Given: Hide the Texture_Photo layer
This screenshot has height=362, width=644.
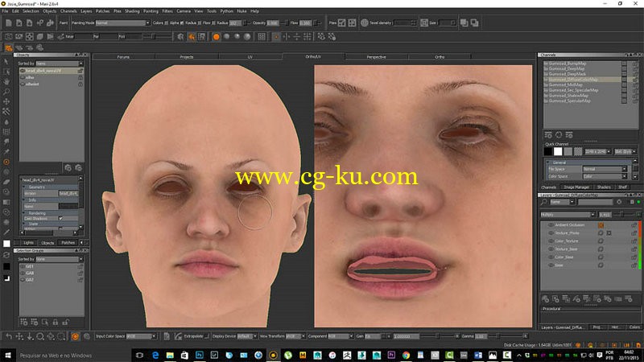Looking at the screenshot, I should [551, 233].
